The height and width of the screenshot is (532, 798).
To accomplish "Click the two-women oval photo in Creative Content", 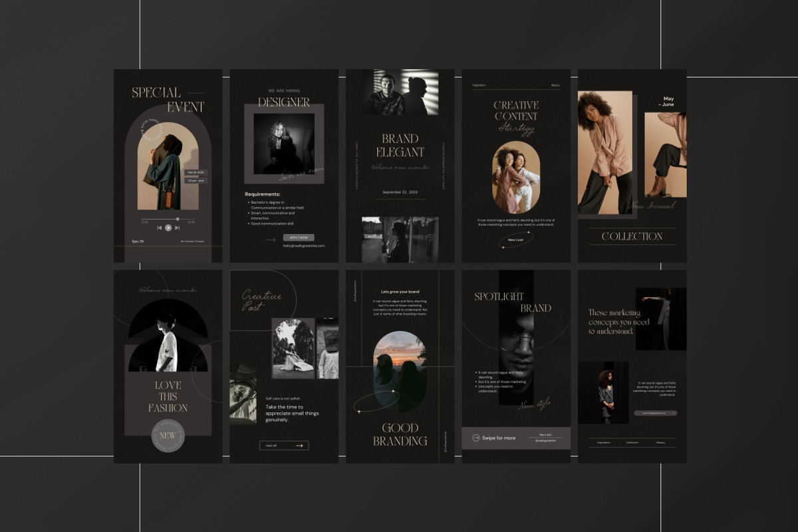I will (516, 177).
